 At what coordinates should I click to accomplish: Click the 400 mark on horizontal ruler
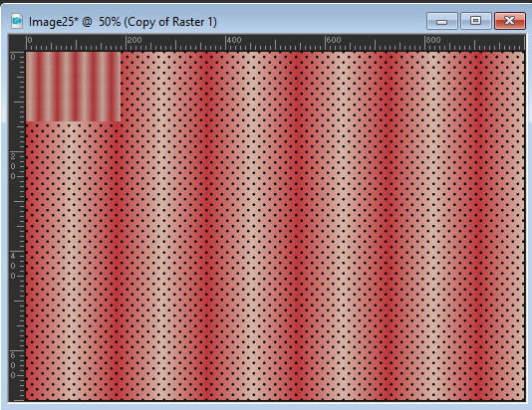(x=234, y=40)
